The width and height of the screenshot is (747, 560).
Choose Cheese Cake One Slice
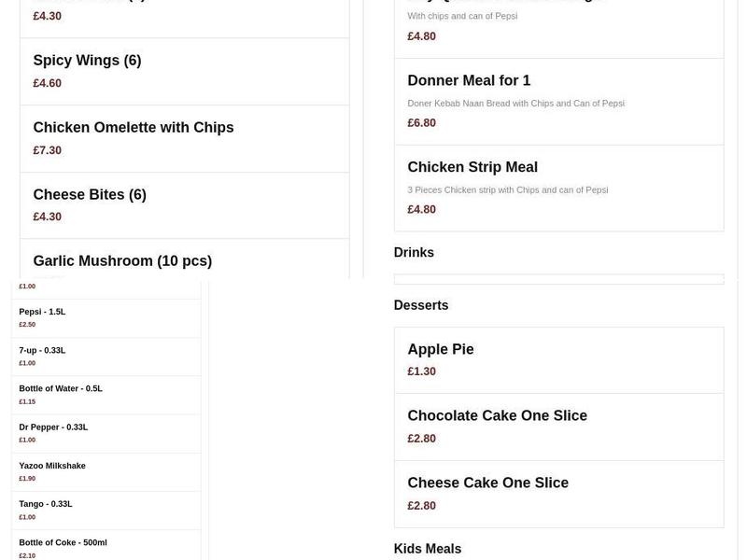click(x=487, y=483)
